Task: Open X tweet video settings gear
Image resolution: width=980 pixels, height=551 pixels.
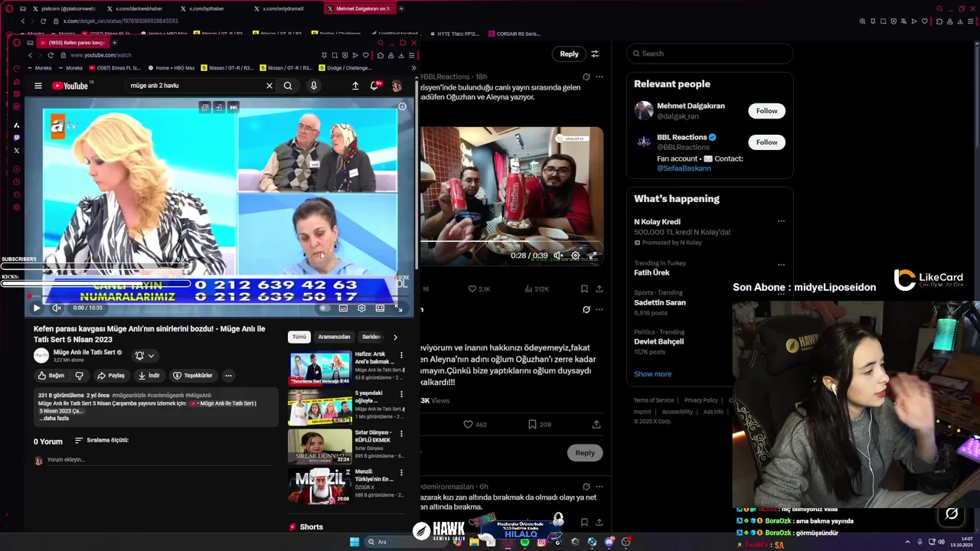Action: click(576, 256)
